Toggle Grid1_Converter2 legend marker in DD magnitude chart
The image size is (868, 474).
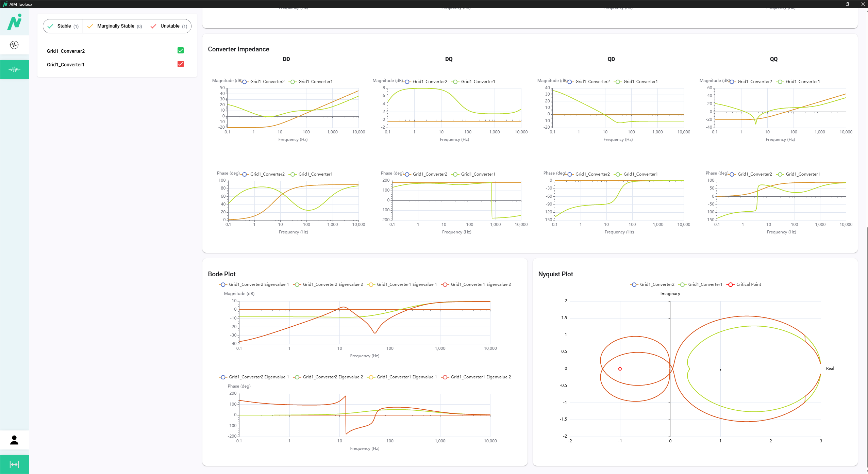tap(245, 82)
